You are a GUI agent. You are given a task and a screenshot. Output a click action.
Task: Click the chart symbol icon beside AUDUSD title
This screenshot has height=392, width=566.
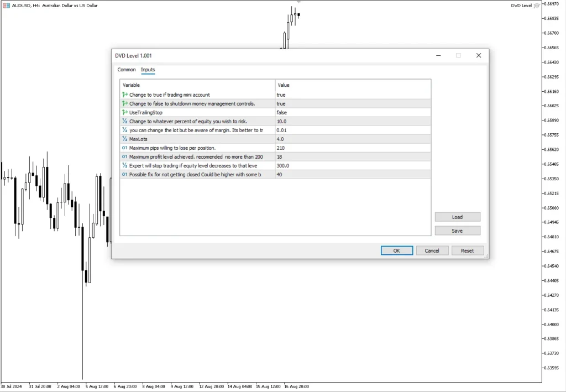6,6
